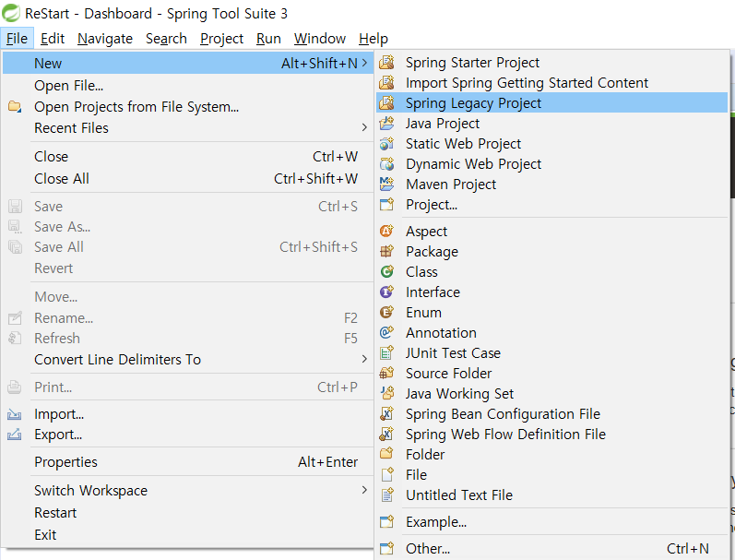The width and height of the screenshot is (735, 560).
Task: Click the green Class icon
Action: pyautogui.click(x=386, y=271)
